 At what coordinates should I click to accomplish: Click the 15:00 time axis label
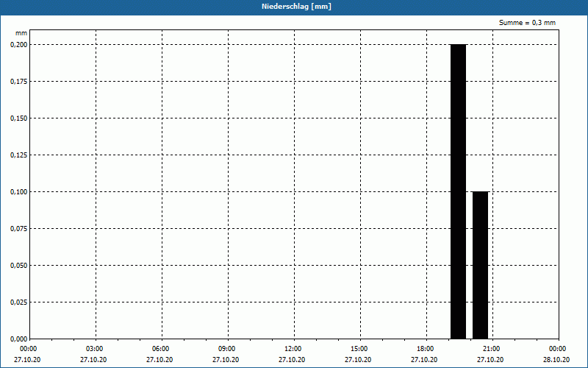(x=359, y=349)
